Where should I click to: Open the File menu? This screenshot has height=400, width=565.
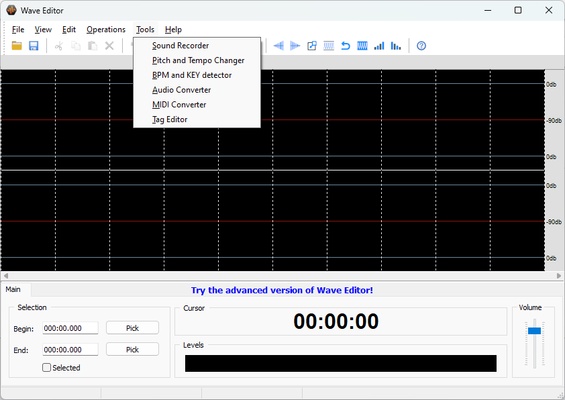[18, 30]
